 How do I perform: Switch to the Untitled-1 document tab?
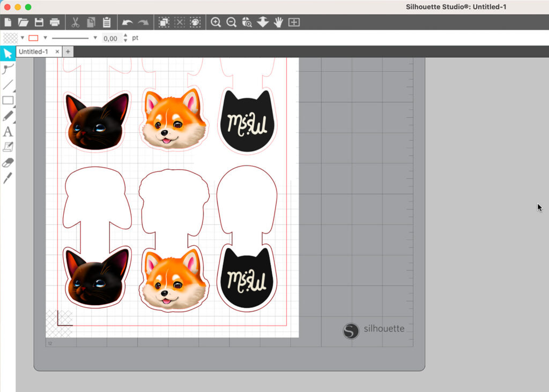[33, 51]
